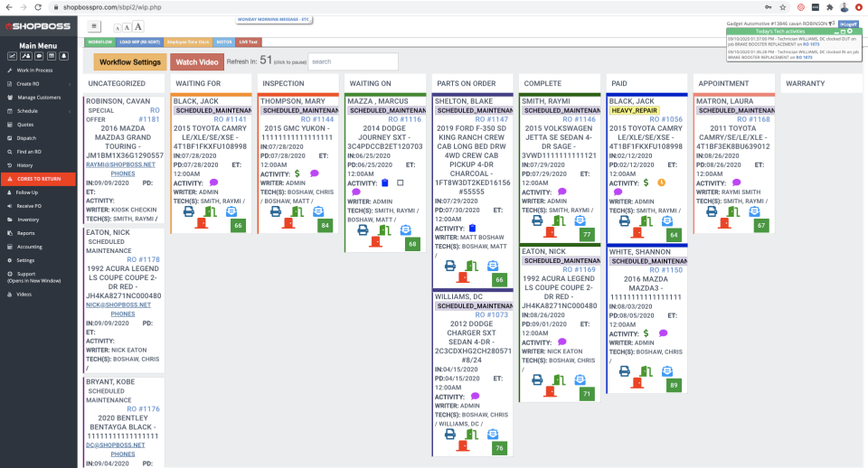Tick the activity checkbox on RO #1116 card

(x=401, y=183)
